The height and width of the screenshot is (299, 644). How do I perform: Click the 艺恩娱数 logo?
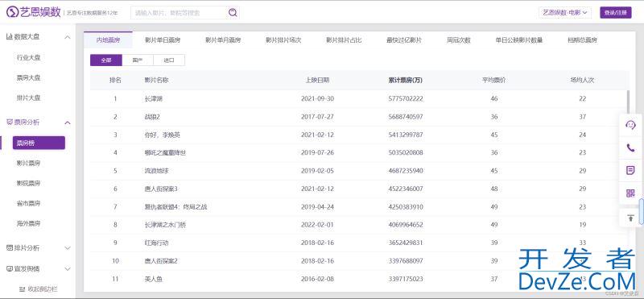(x=33, y=12)
